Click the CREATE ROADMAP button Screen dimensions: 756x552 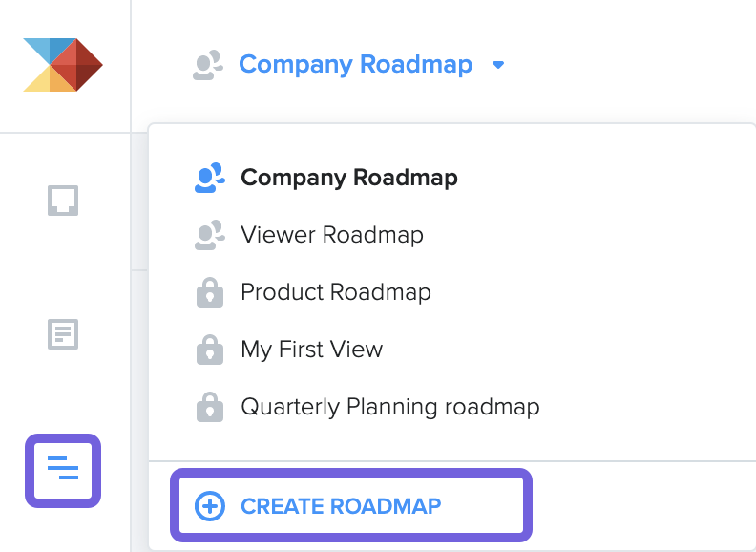(351, 505)
